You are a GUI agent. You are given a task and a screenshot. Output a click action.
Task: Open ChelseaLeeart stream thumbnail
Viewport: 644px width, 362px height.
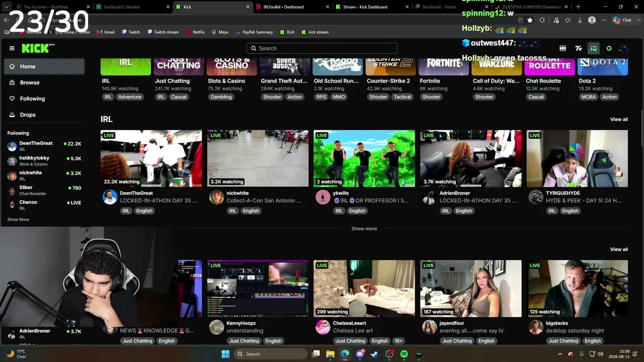point(364,289)
